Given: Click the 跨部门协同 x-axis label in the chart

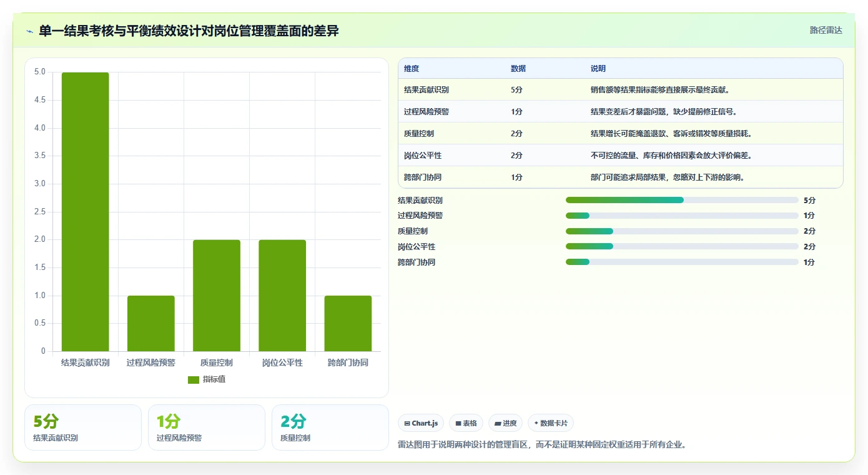Looking at the screenshot, I should coord(348,362).
